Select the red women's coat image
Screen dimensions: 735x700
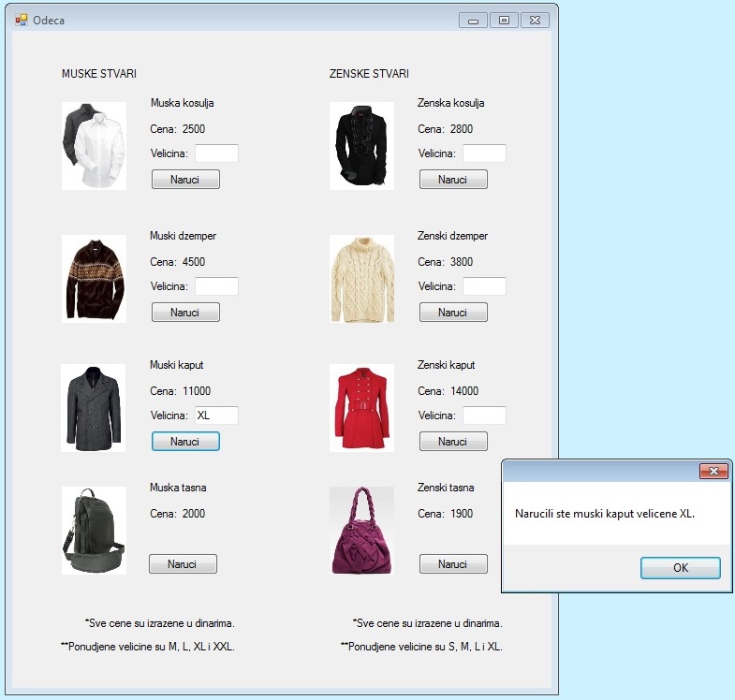[361, 408]
